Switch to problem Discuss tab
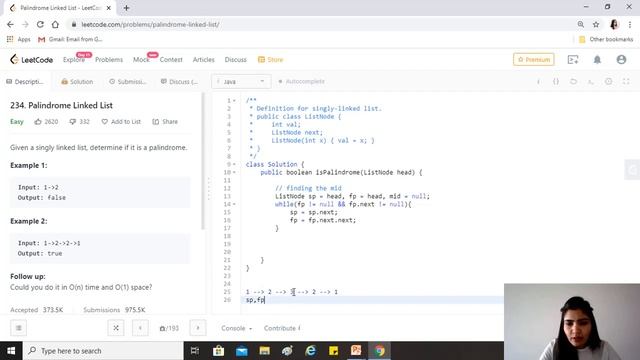The image size is (640, 360). pyautogui.click(x=179, y=82)
